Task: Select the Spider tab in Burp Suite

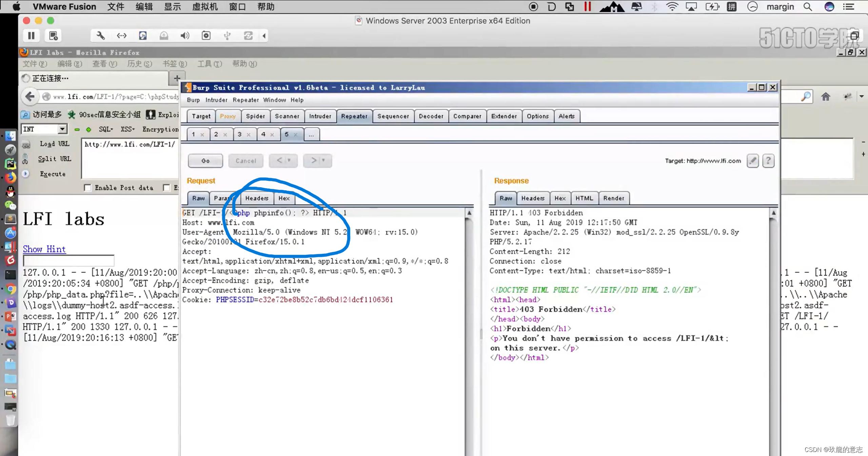Action: coord(254,116)
